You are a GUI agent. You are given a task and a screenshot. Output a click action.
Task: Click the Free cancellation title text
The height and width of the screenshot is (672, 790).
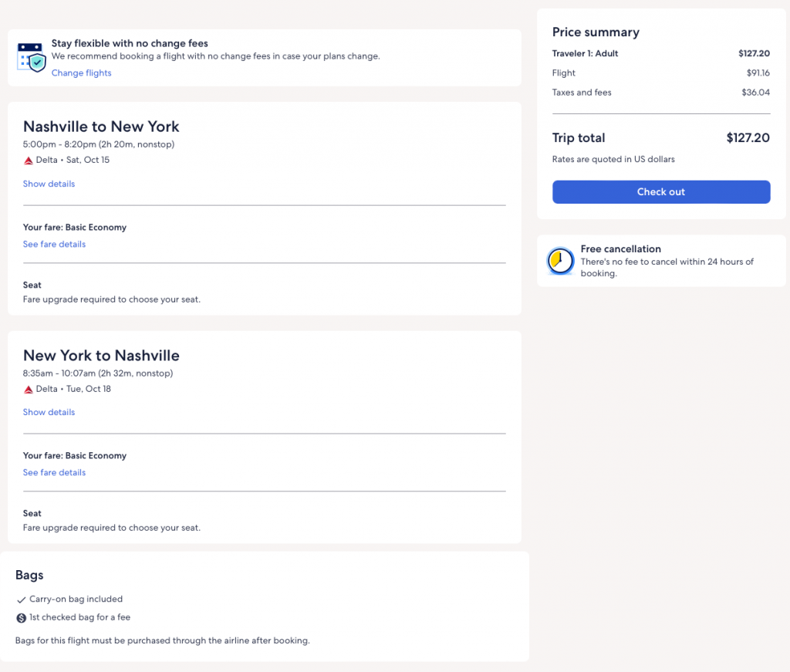tap(620, 249)
